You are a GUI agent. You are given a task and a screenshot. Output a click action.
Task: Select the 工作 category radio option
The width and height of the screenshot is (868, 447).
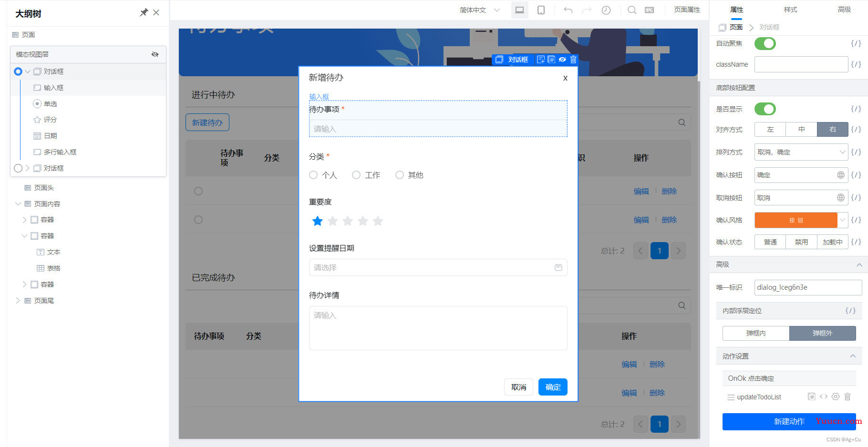[x=356, y=175]
